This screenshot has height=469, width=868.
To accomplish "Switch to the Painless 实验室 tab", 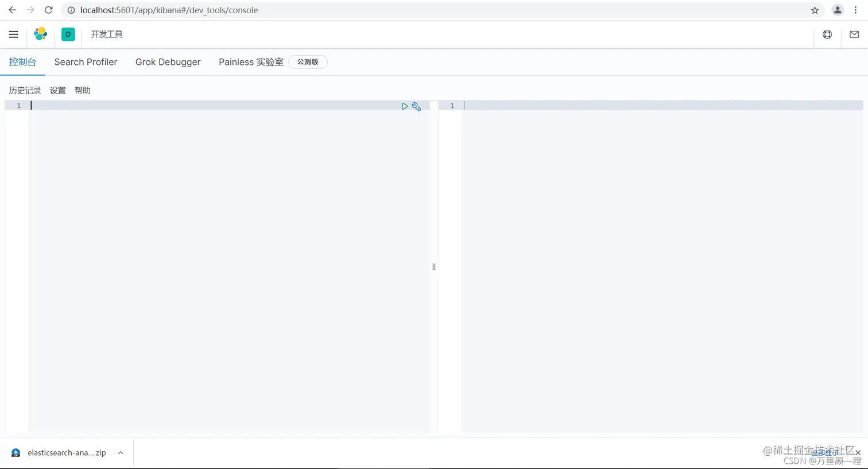I will click(x=251, y=62).
